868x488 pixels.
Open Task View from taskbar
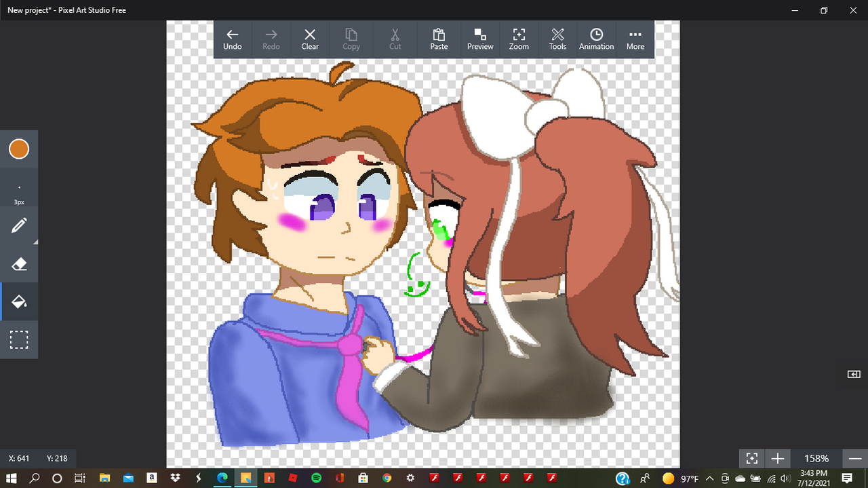tap(79, 478)
